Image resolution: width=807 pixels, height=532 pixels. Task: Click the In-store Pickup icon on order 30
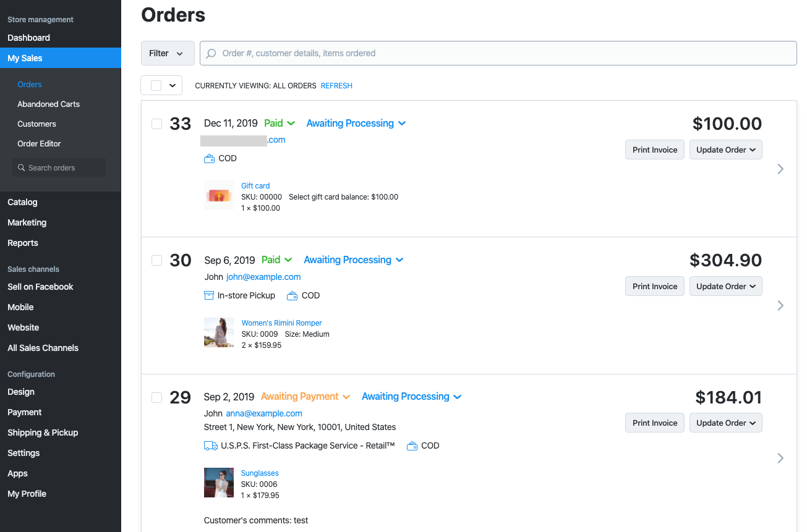pyautogui.click(x=208, y=295)
